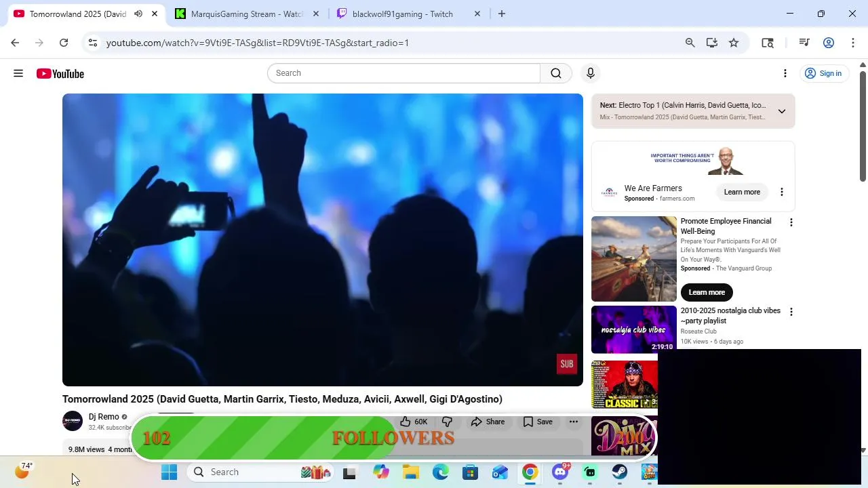Open the media controls in Chrome toolbar
The image size is (868, 488).
804,43
